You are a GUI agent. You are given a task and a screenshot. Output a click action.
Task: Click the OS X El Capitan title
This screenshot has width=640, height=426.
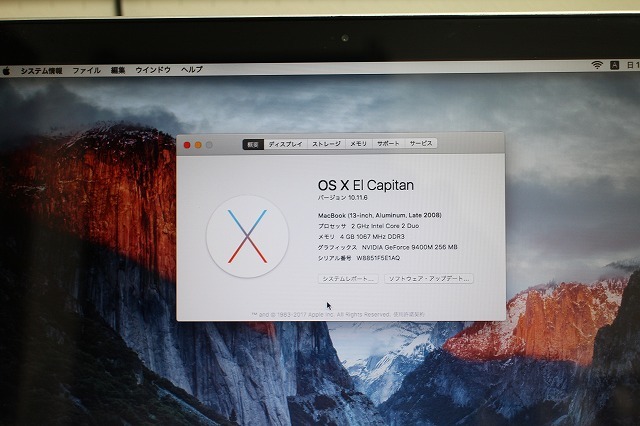[366, 185]
